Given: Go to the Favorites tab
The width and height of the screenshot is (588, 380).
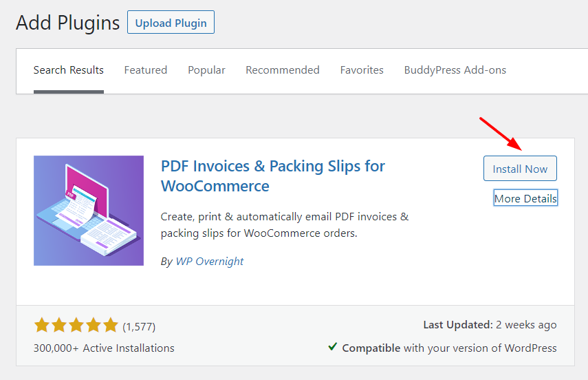Looking at the screenshot, I should (x=362, y=70).
